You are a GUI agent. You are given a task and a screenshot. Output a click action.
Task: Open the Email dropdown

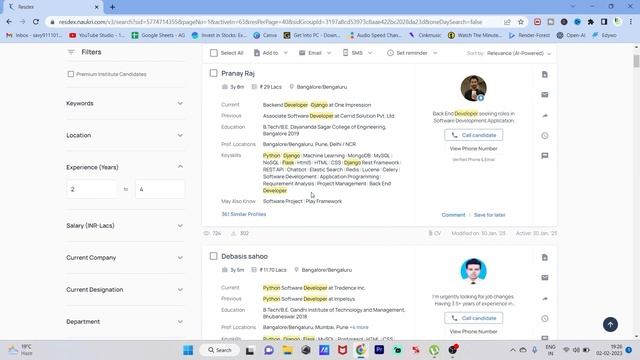tap(315, 53)
